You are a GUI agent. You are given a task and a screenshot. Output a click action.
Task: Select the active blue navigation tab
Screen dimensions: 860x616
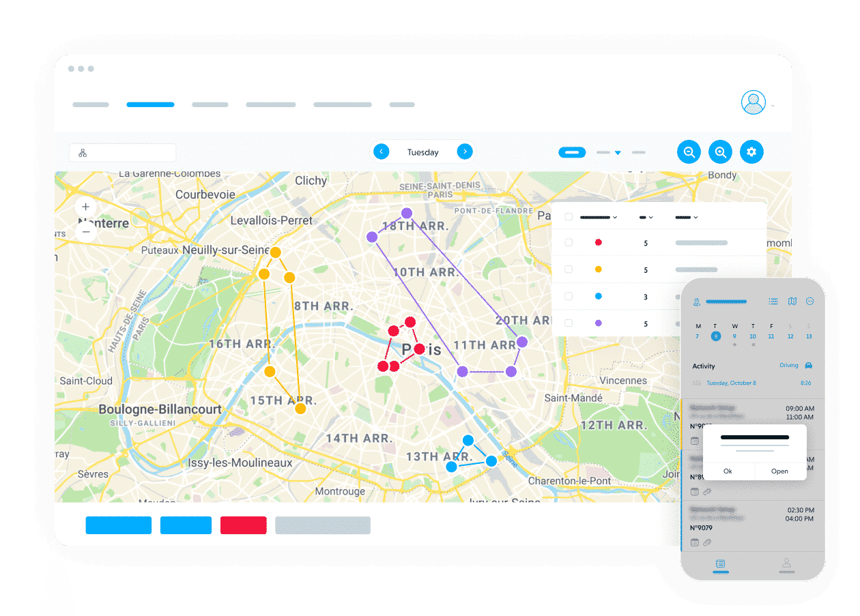tap(150, 105)
